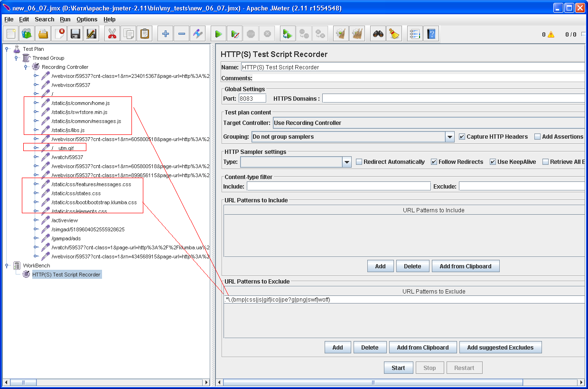Save the current test plan

75,33
